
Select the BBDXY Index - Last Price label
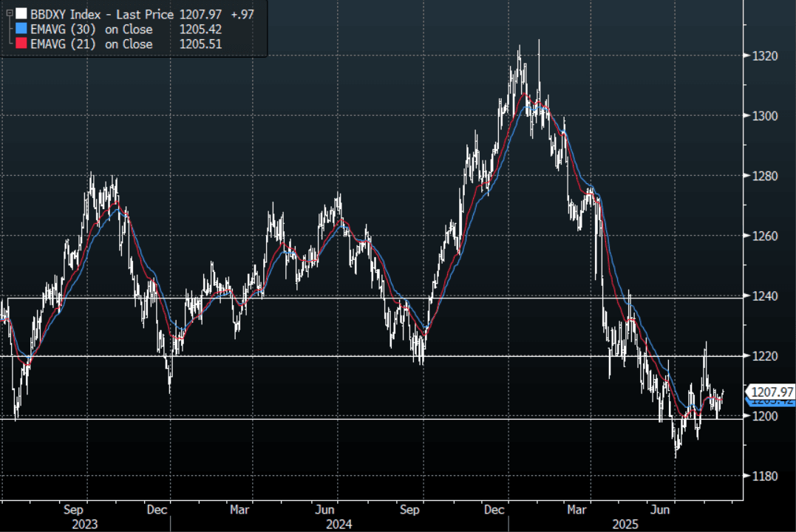[x=102, y=14]
